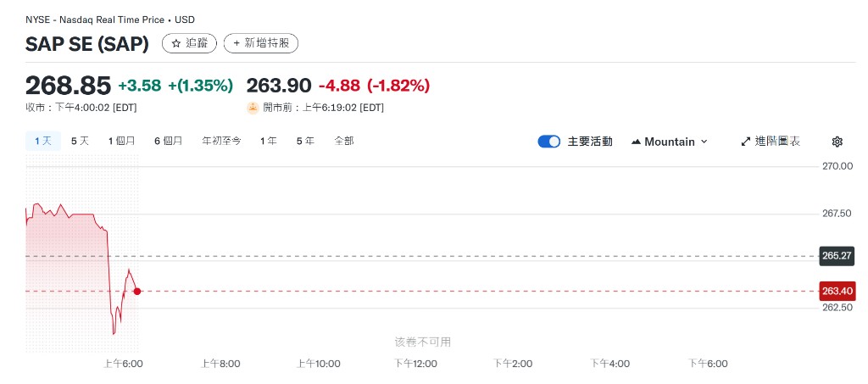The width and height of the screenshot is (868, 384).
Task: Click the 265.27 previous close label
Action: coord(837,255)
